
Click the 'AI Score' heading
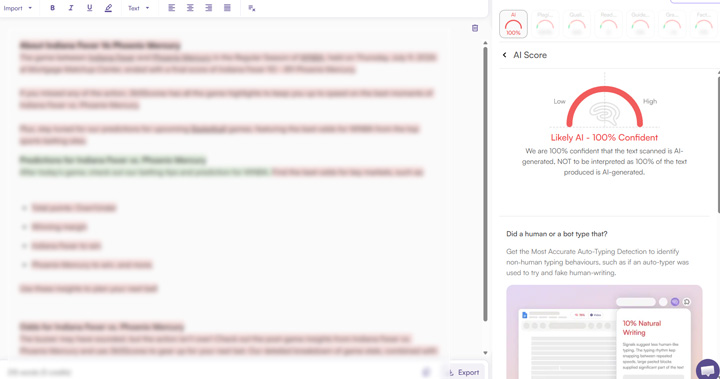point(530,55)
